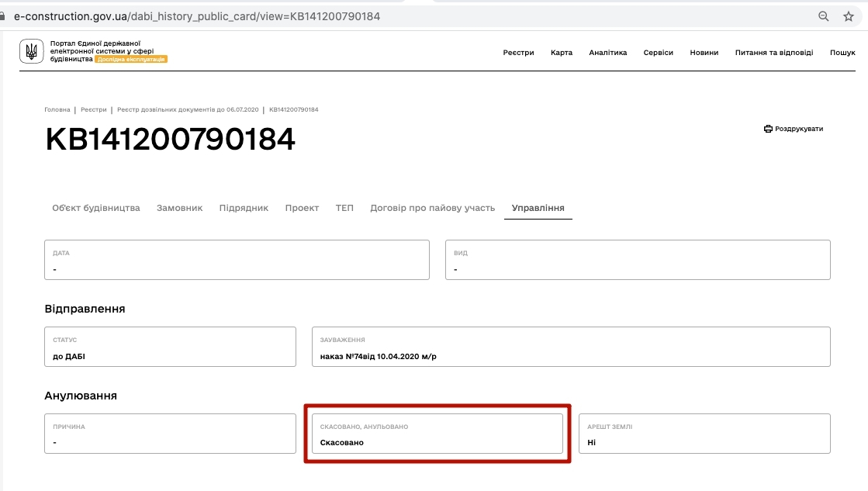
Task: Open the Сервіси menu item
Action: pos(659,53)
